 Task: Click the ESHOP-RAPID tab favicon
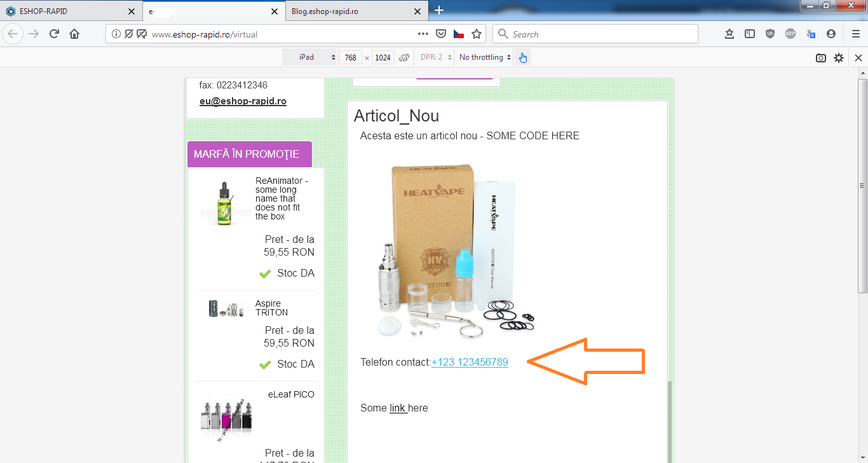coord(10,11)
